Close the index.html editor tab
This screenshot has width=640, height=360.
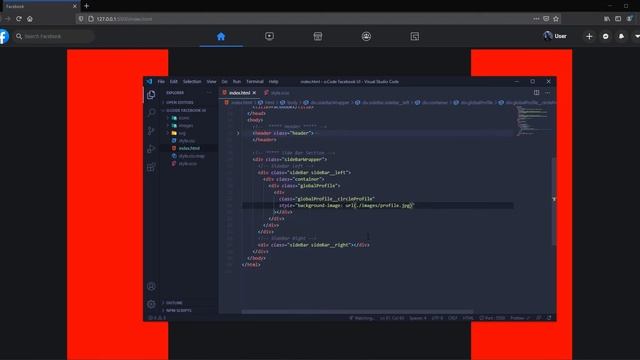pyautogui.click(x=254, y=93)
